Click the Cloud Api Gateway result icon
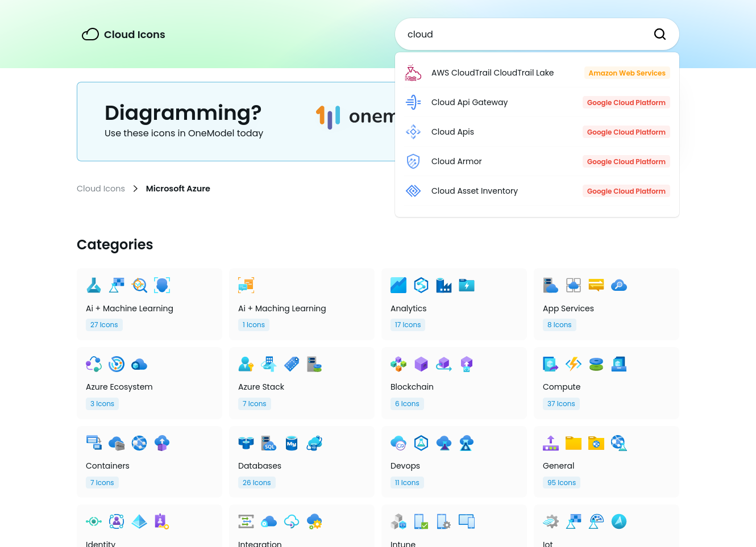Image resolution: width=756 pixels, height=547 pixels. pos(413,102)
